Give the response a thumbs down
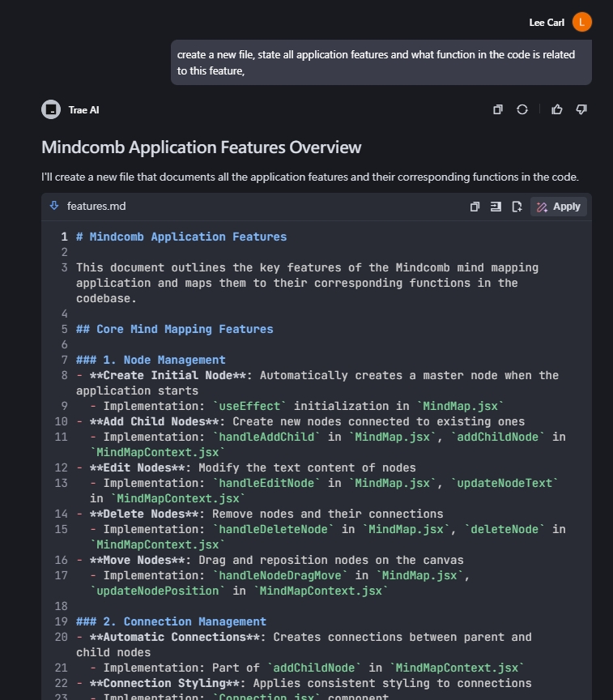Screen dimensions: 613x700 [581, 109]
